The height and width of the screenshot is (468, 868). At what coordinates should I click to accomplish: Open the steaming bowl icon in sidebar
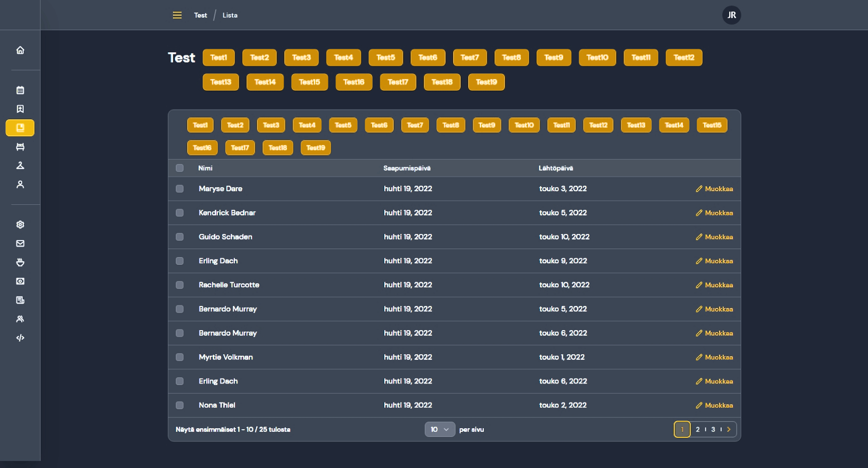(20, 262)
